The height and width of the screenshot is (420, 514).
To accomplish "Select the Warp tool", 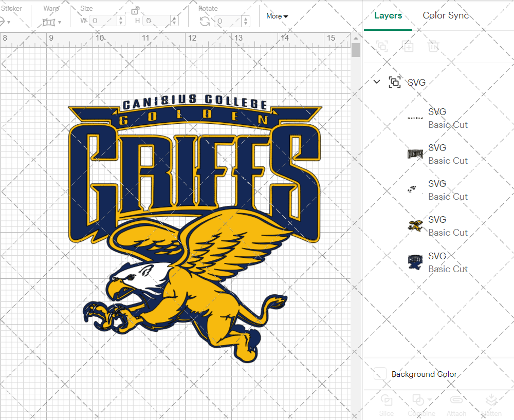I will point(49,21).
